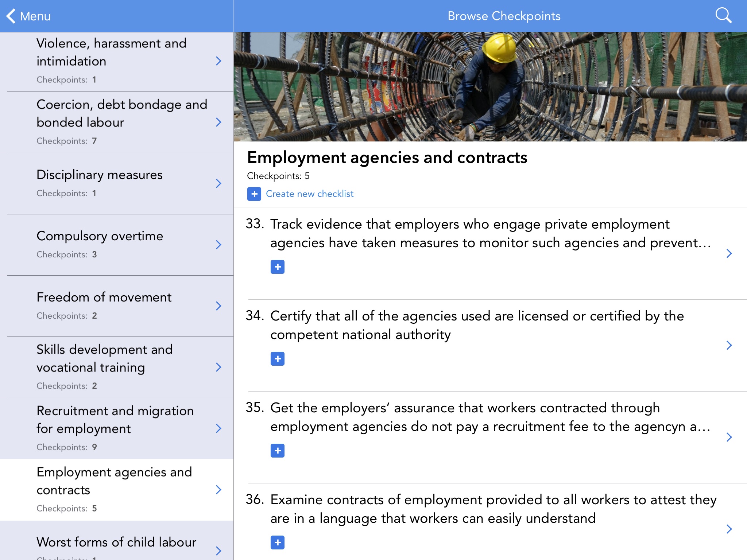Click the Create new checklist link
Image resolution: width=747 pixels, height=560 pixels.
[309, 194]
